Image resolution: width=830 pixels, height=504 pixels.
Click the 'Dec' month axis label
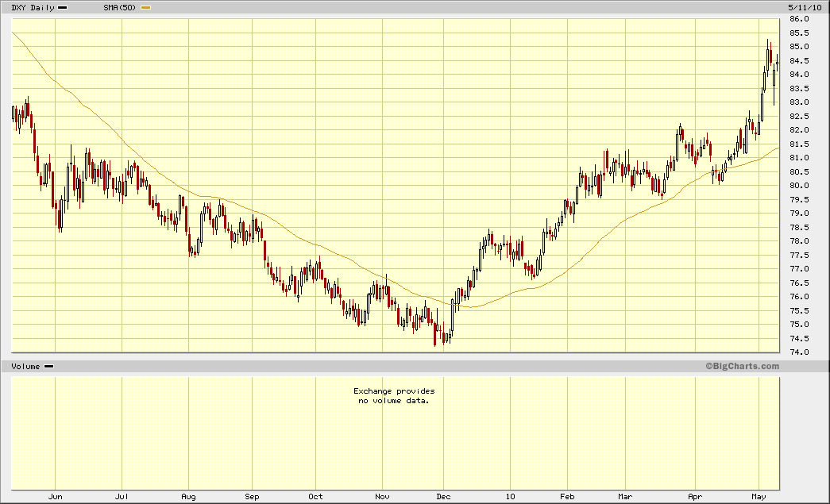click(x=443, y=496)
